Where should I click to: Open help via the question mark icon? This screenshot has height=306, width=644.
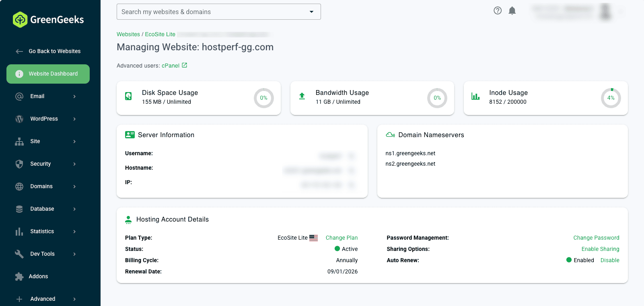pyautogui.click(x=498, y=11)
